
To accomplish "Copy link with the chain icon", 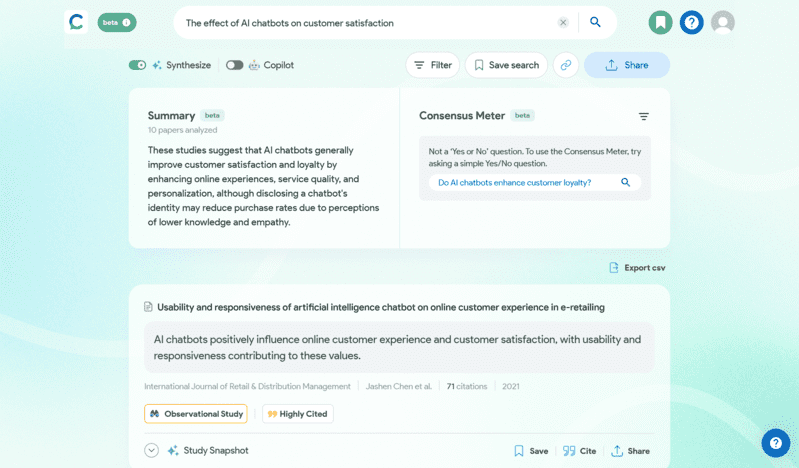I will 565,65.
